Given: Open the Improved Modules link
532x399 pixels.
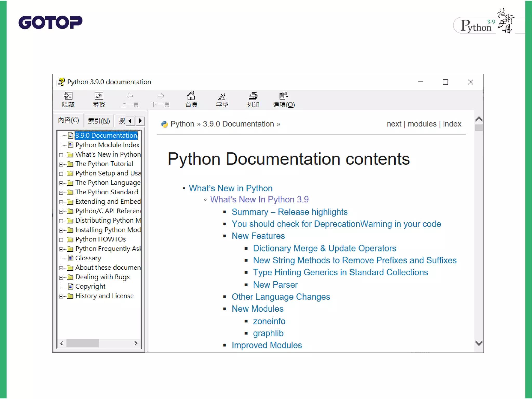Looking at the screenshot, I should [267, 345].
